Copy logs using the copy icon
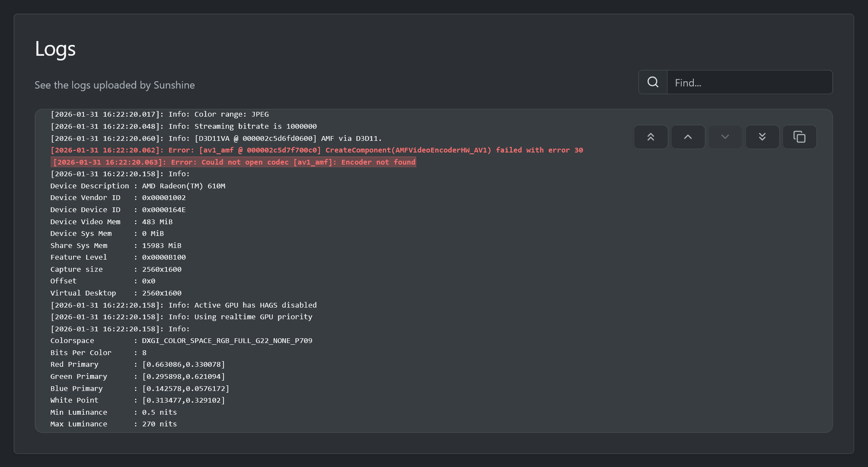 pyautogui.click(x=799, y=137)
